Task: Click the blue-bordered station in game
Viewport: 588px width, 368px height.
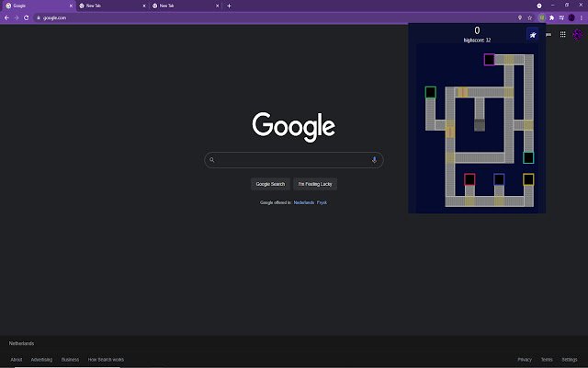Action: click(499, 179)
